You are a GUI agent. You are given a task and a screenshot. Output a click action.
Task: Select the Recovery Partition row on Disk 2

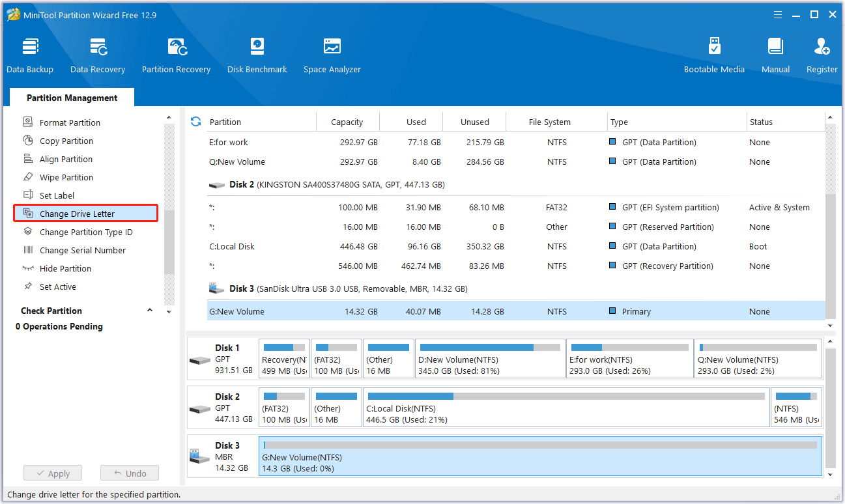point(516,266)
